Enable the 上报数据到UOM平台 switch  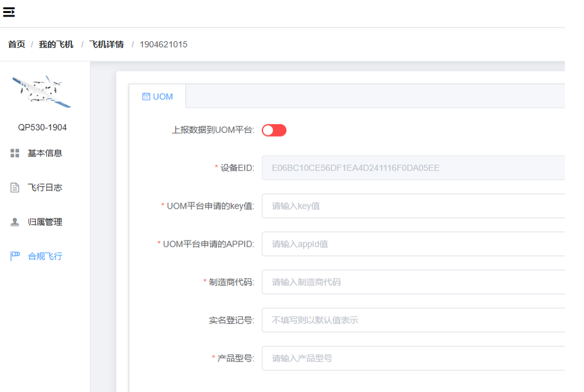(x=274, y=130)
